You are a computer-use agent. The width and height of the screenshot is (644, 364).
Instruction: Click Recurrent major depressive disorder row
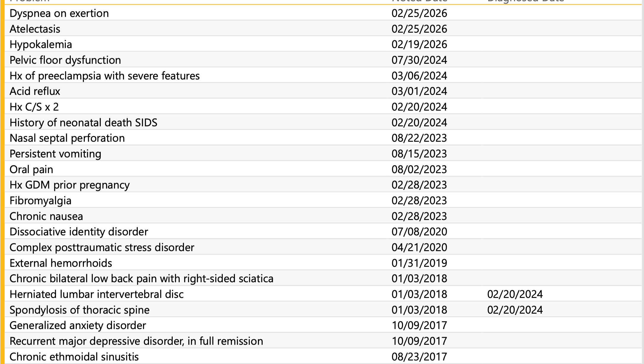pyautogui.click(x=136, y=341)
